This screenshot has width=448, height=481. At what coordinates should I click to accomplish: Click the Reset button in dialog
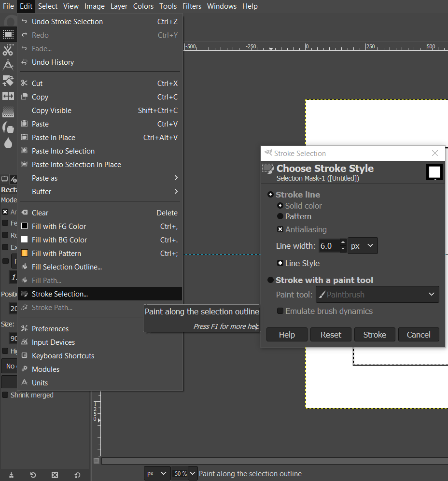coord(331,334)
